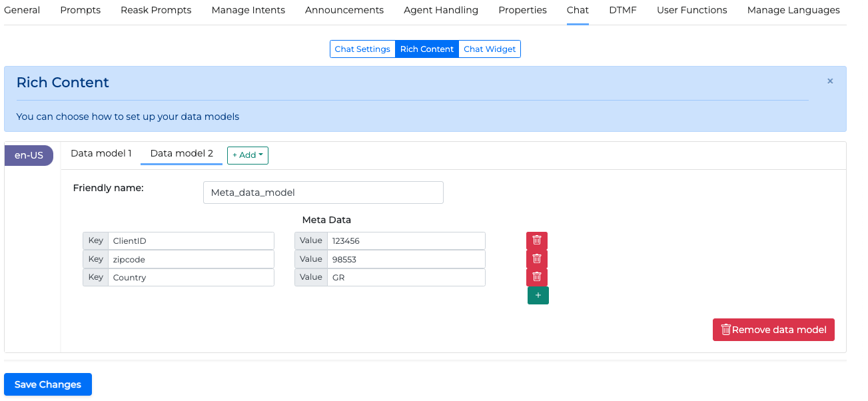Click the value field containing 98553
Screen dimensions: 868x401
(406, 259)
